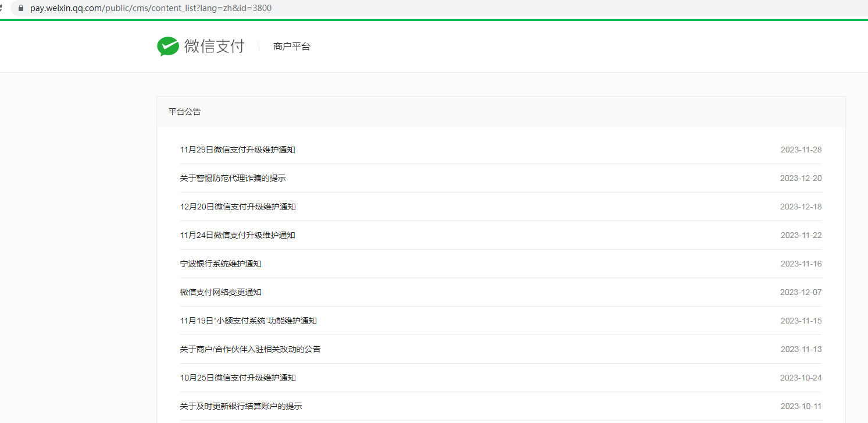Open the 10月25日微信支付升级维护通知 announcement

pos(237,377)
